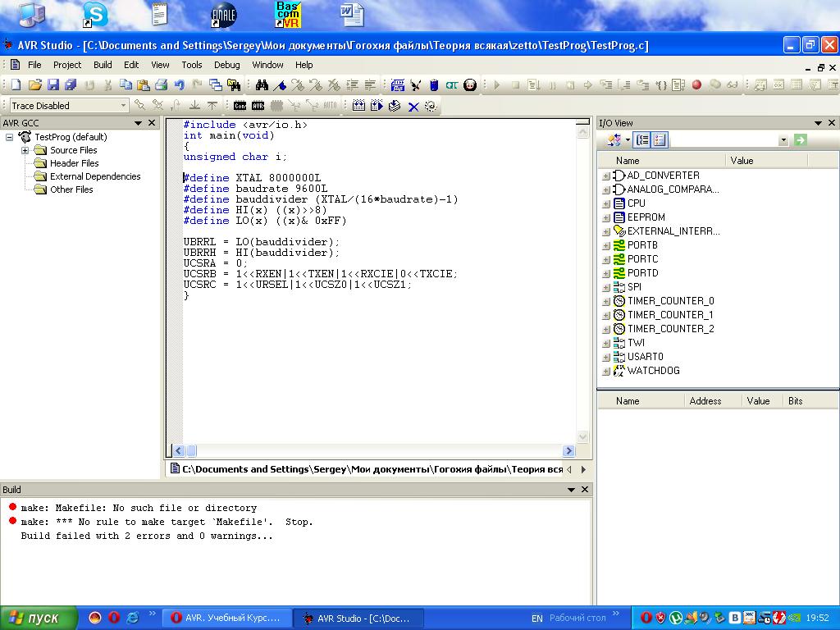Expand the USART0 entry in I/O View
The image size is (840, 630).
[x=605, y=357]
